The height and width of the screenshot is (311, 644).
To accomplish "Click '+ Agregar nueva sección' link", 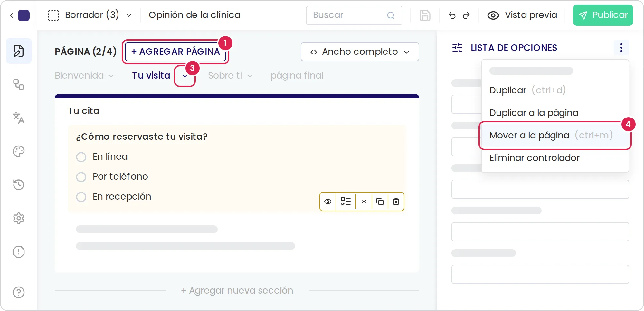I will pyautogui.click(x=237, y=290).
